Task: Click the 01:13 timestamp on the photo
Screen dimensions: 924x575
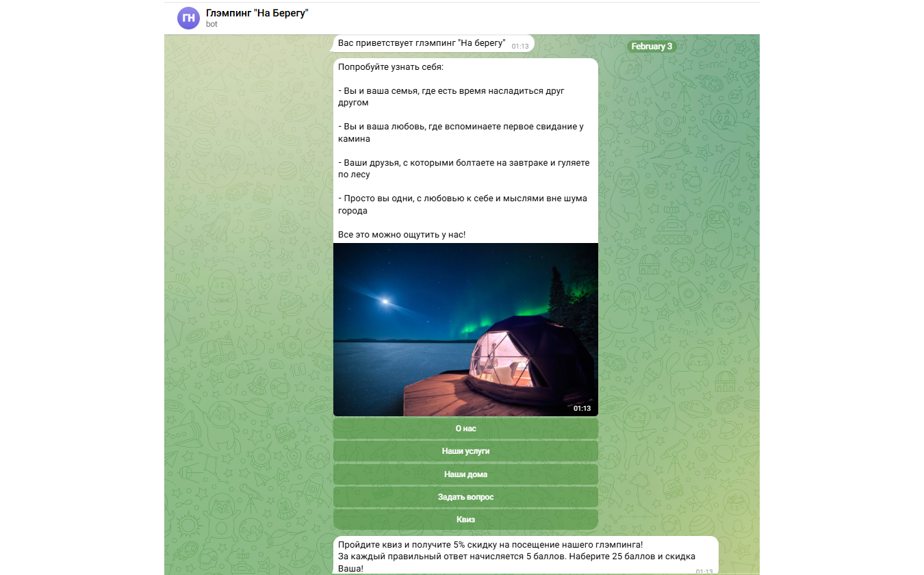Action: click(582, 409)
